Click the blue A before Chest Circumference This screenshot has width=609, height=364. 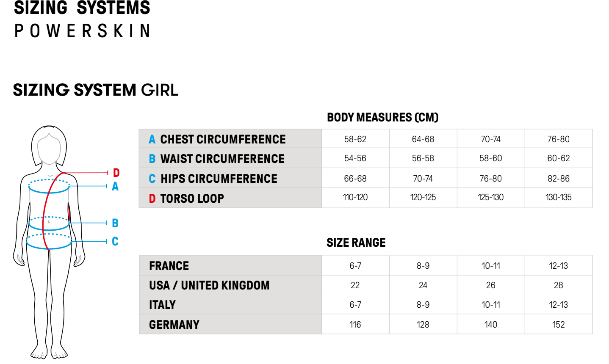pos(152,139)
